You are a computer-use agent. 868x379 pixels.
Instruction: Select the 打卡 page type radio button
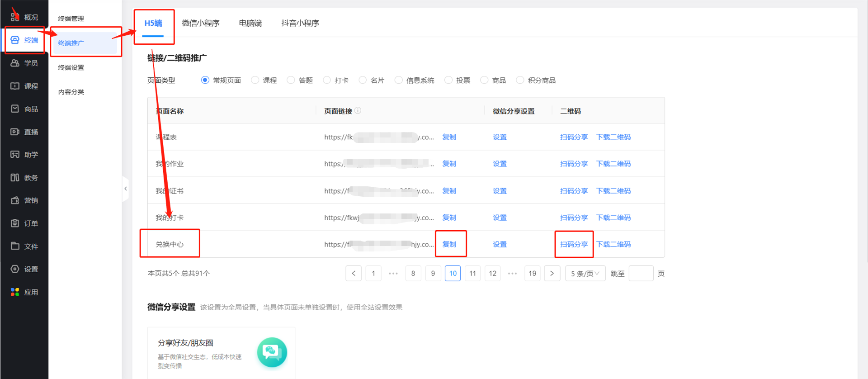pyautogui.click(x=327, y=80)
